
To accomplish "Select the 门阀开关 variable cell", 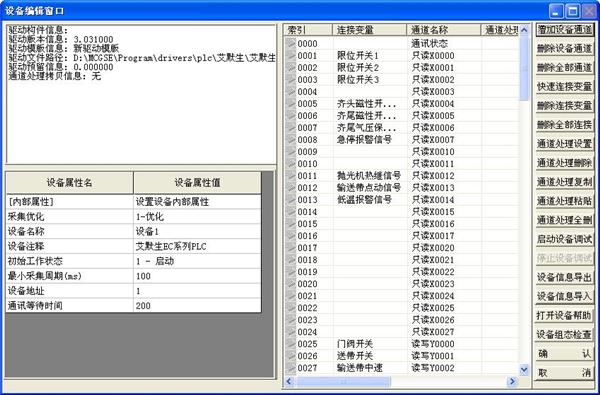I will tap(369, 344).
